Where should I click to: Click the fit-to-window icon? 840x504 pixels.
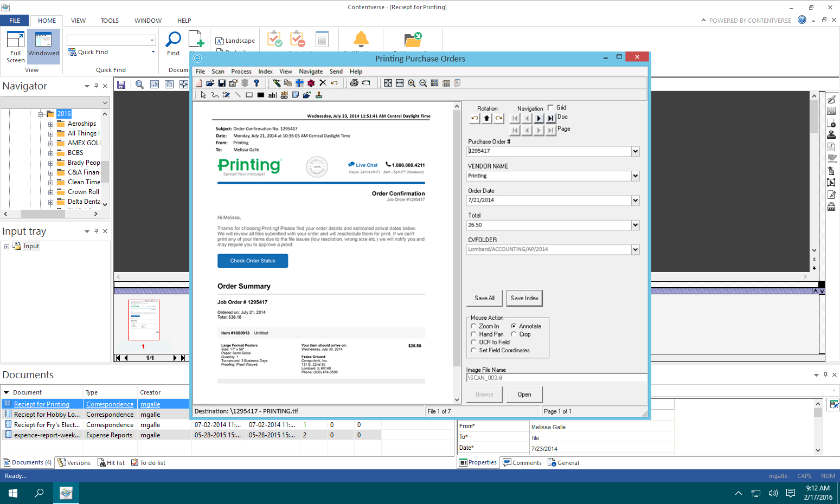(x=388, y=83)
